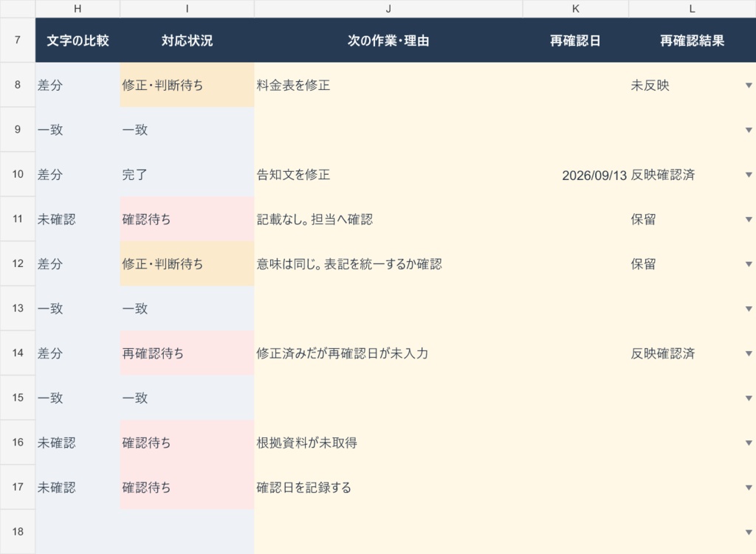Select cell 意味は同じ。表記を統一するか確認

pyautogui.click(x=388, y=263)
